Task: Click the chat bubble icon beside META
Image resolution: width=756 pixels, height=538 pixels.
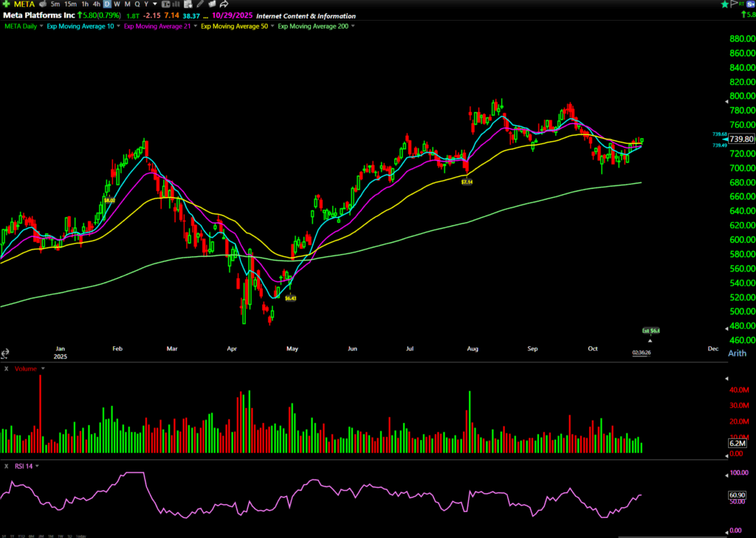Action: tap(42, 4)
